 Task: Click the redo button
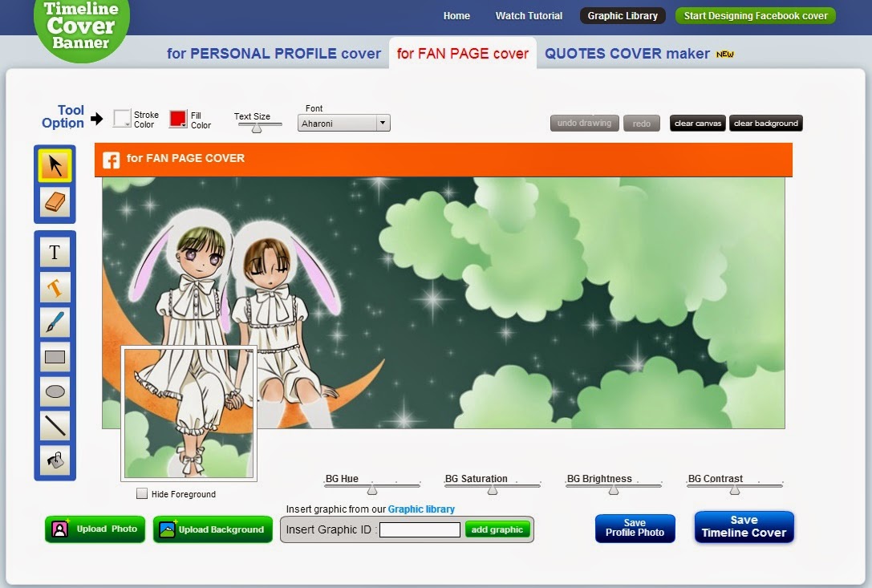coord(641,123)
